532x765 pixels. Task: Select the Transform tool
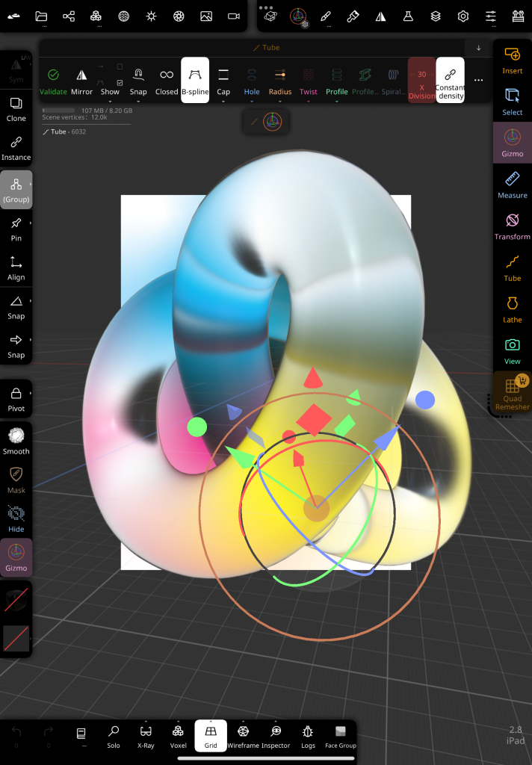[x=512, y=226]
